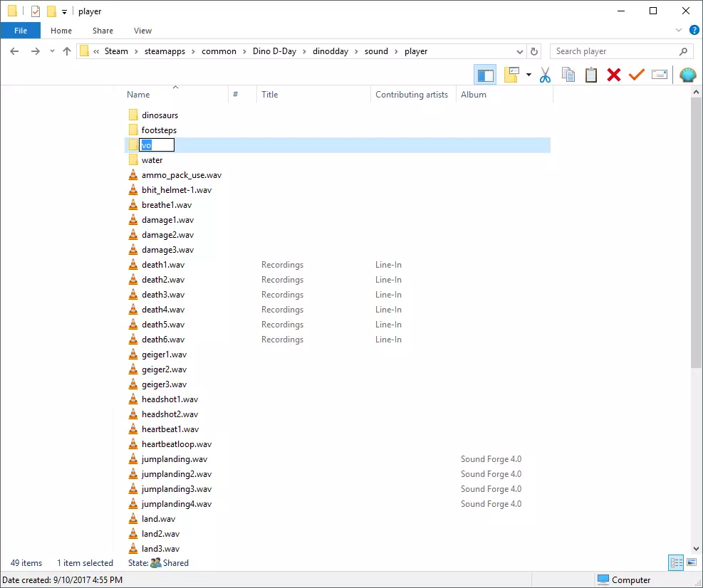Select jumplanding4.wav file
The width and height of the screenshot is (703, 588).
tap(177, 504)
